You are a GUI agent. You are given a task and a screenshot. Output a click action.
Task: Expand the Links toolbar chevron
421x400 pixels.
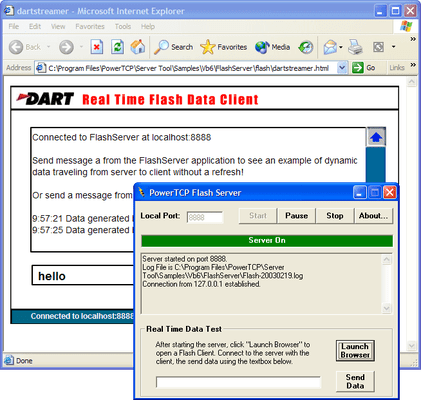click(413, 64)
